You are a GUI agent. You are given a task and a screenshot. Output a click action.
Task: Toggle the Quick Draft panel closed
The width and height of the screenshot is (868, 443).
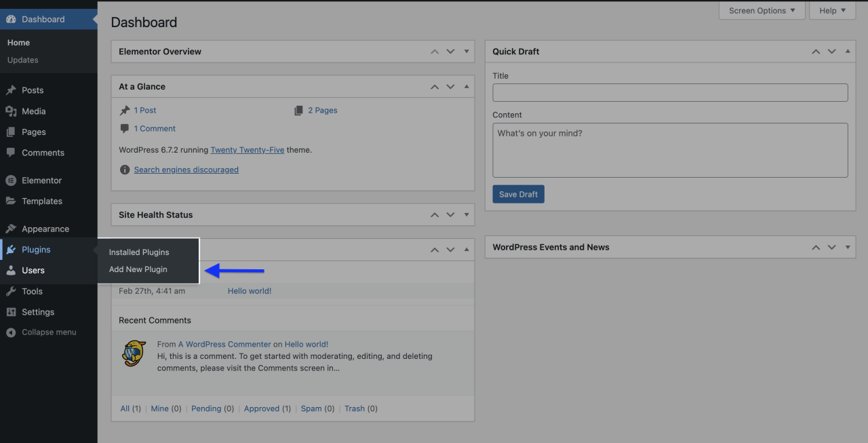(x=848, y=52)
